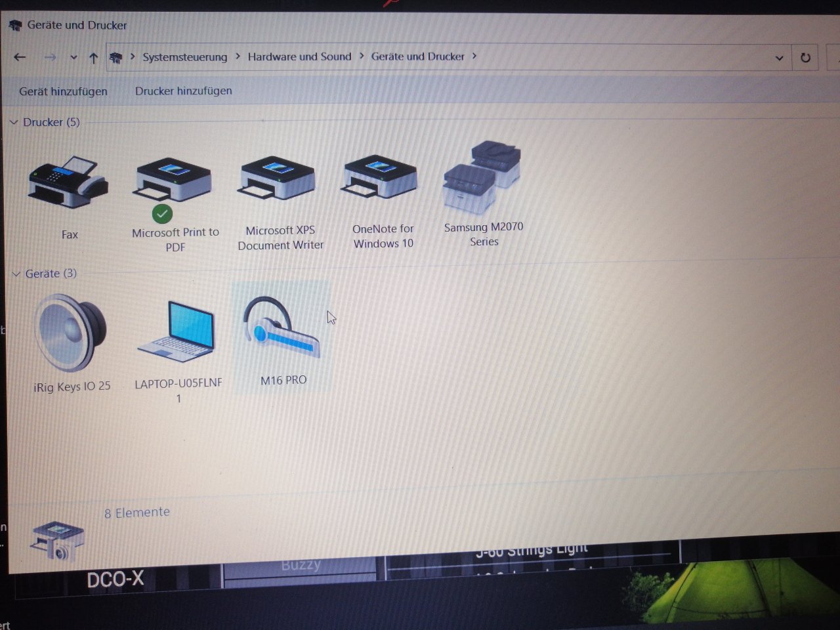Click the Fax label
The width and height of the screenshot is (840, 630).
tap(70, 234)
